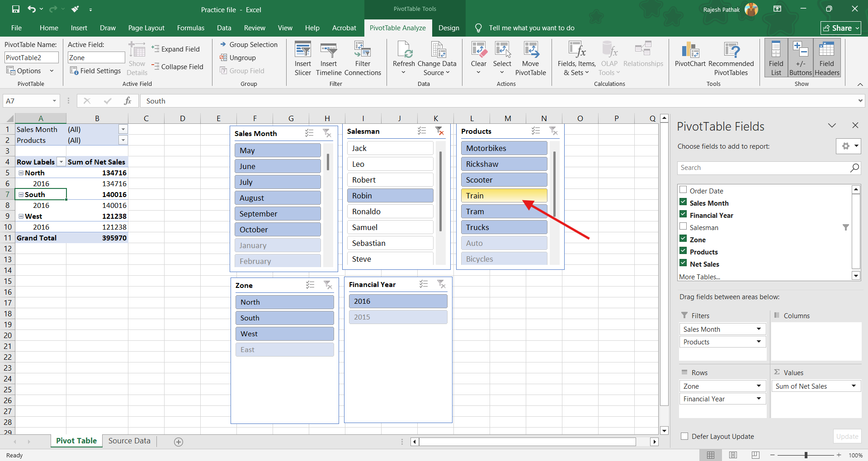Enable Defer Layout Update checkbox
Screen dimensions: 868x461
tap(684, 436)
